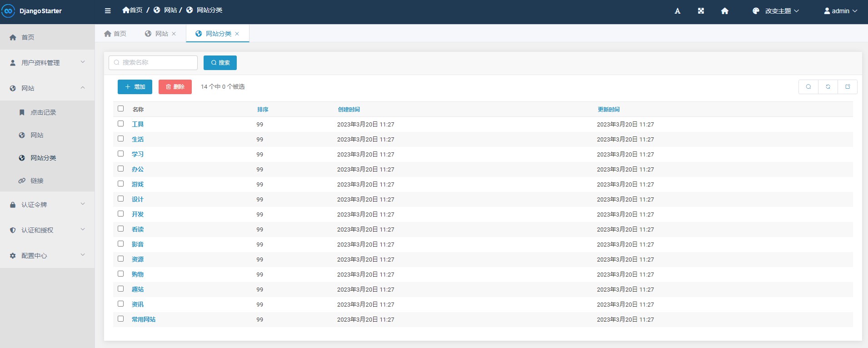Click the lock icon next to 认证令牌
Viewport: 868px width, 348px height.
tap(13, 205)
